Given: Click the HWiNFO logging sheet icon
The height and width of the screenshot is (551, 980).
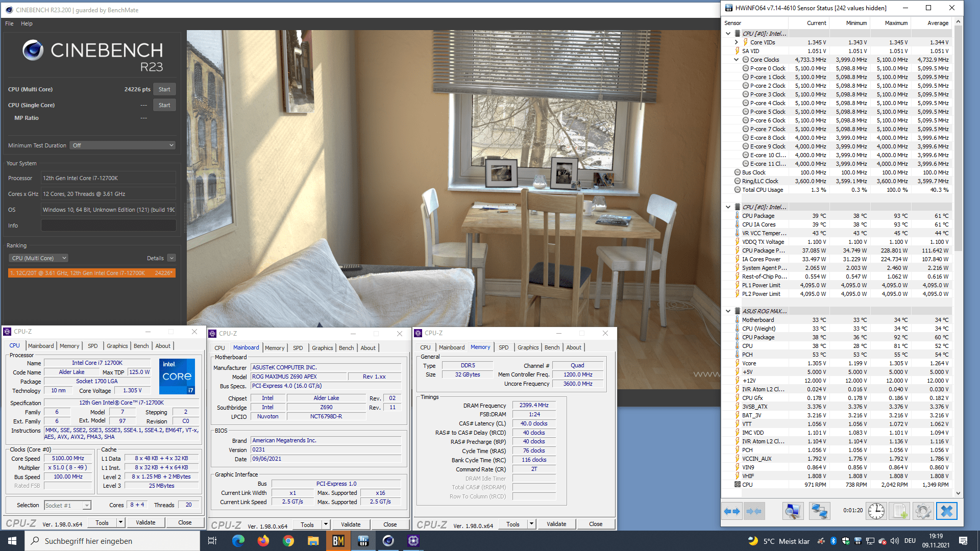Looking at the screenshot, I should [x=900, y=511].
